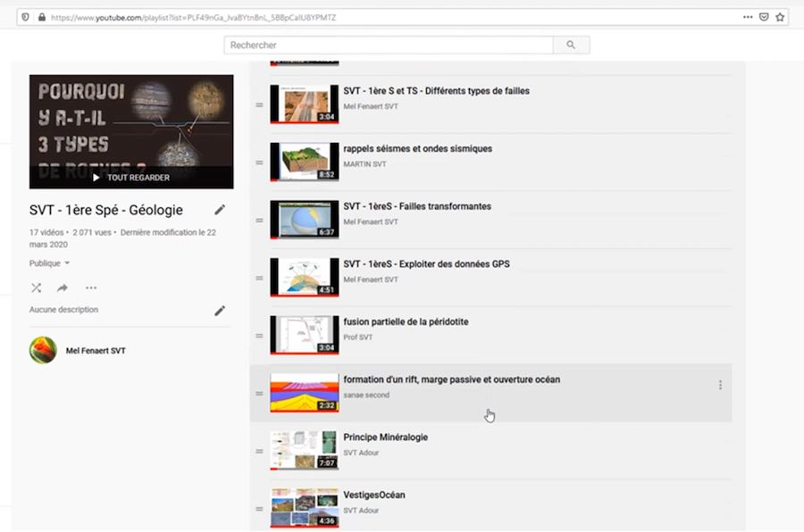
Task: Focus the browser address bar URL
Action: (193, 18)
